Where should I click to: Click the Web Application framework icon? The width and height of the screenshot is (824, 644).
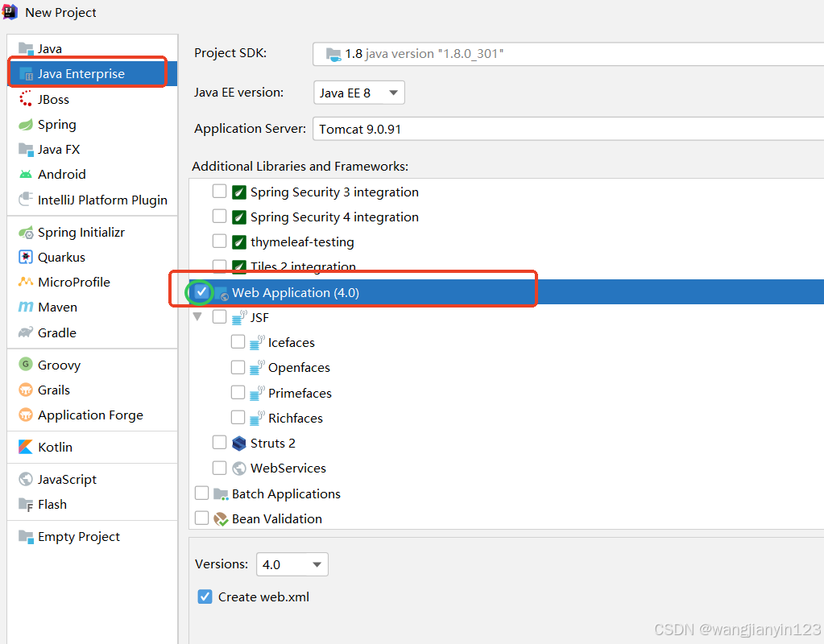[x=222, y=293]
